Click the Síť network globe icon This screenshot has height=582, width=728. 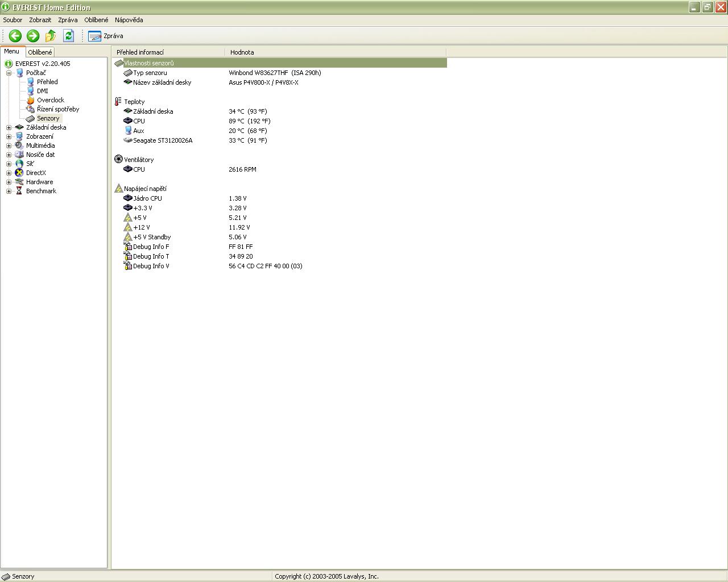click(x=19, y=164)
